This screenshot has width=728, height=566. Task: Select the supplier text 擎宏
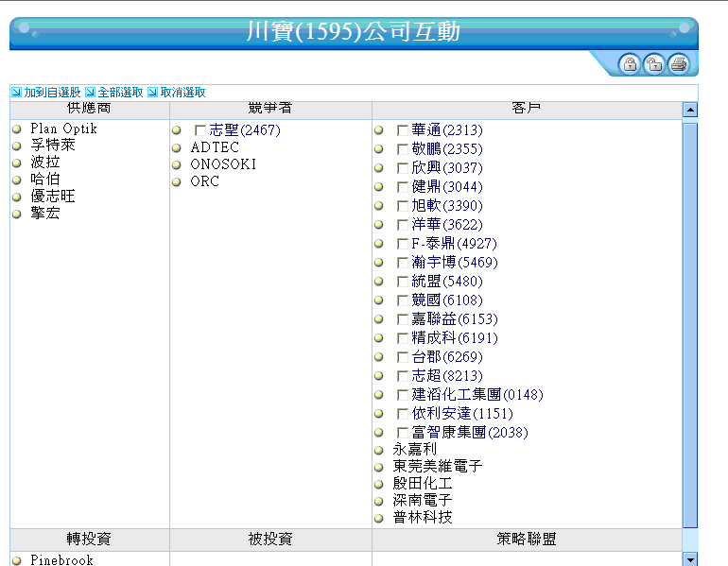pos(45,214)
